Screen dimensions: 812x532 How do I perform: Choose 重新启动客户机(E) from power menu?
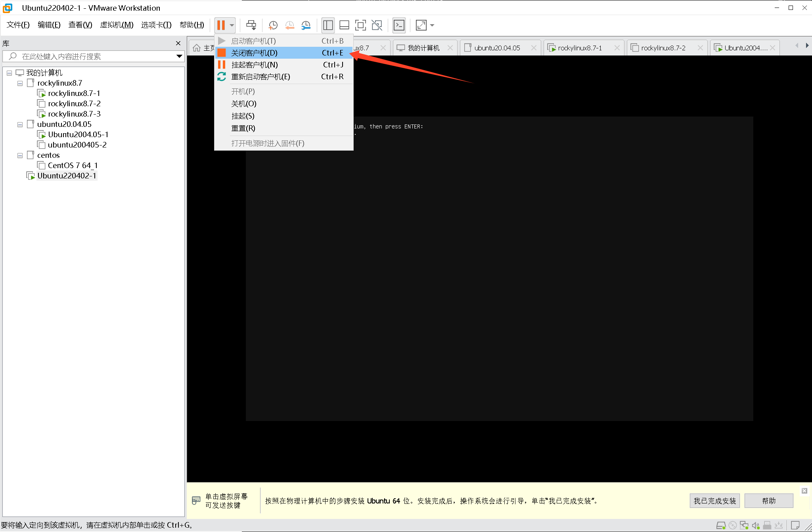(260, 77)
